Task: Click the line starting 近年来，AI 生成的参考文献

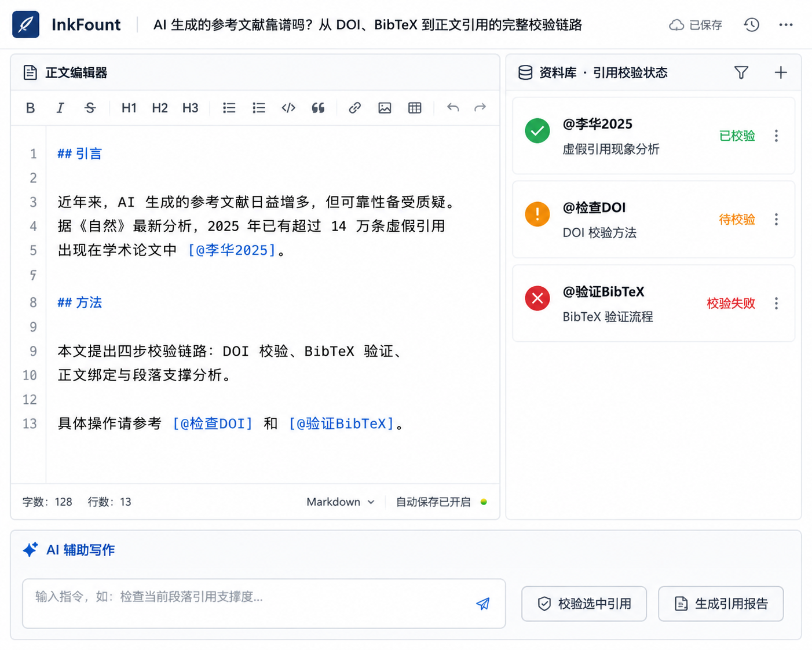Action: 258,202
